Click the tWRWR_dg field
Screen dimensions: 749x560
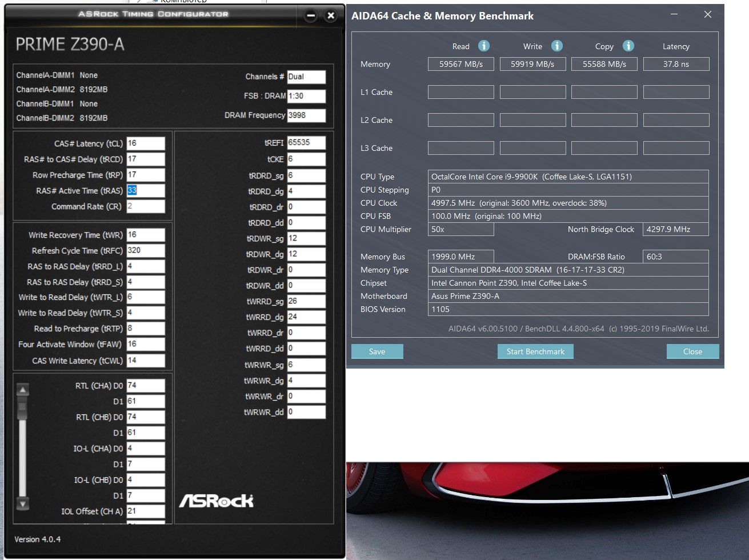tap(306, 381)
